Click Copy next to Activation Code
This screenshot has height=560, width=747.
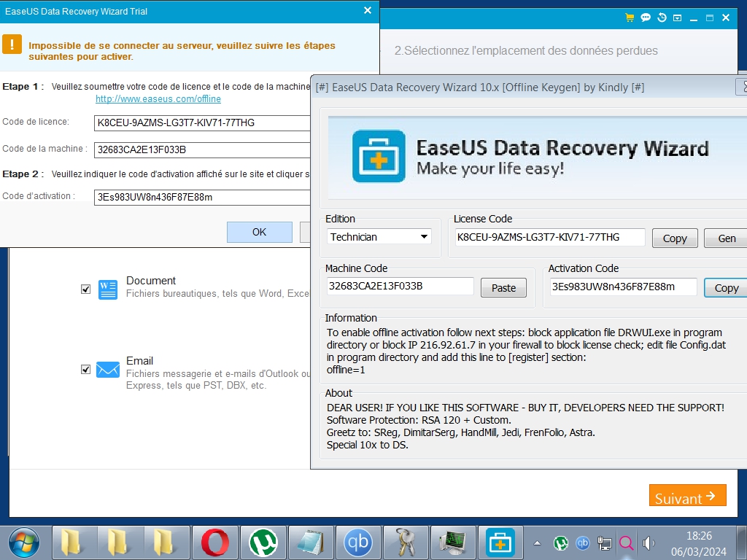(726, 288)
